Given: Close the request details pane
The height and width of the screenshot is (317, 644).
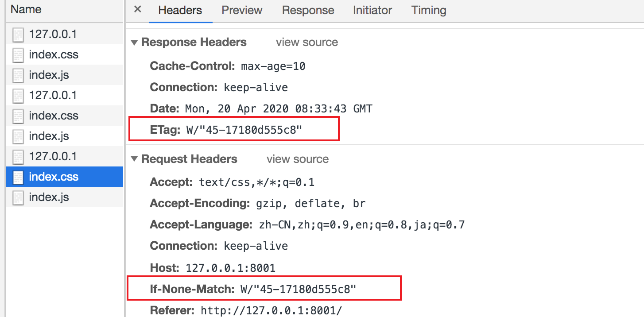Looking at the screenshot, I should coord(137,9).
